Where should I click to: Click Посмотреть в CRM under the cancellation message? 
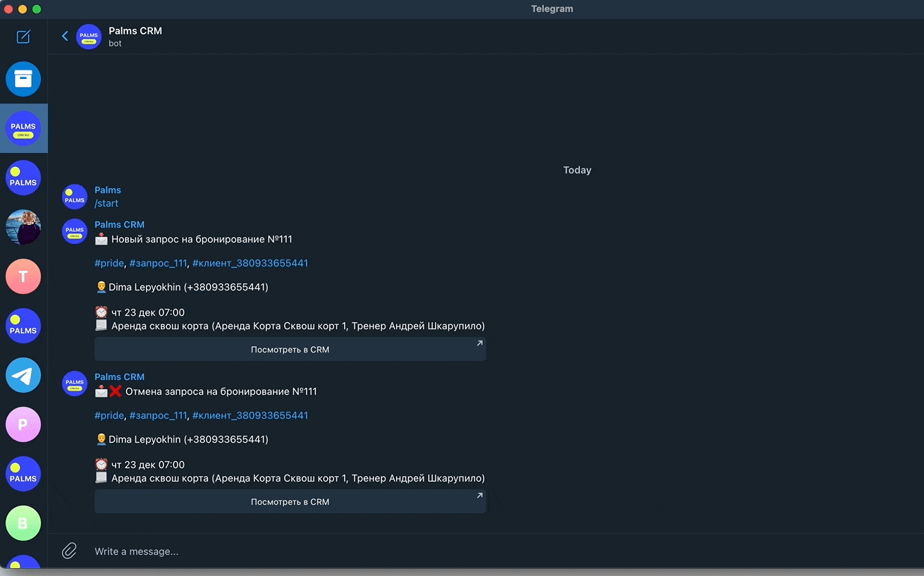coord(290,501)
